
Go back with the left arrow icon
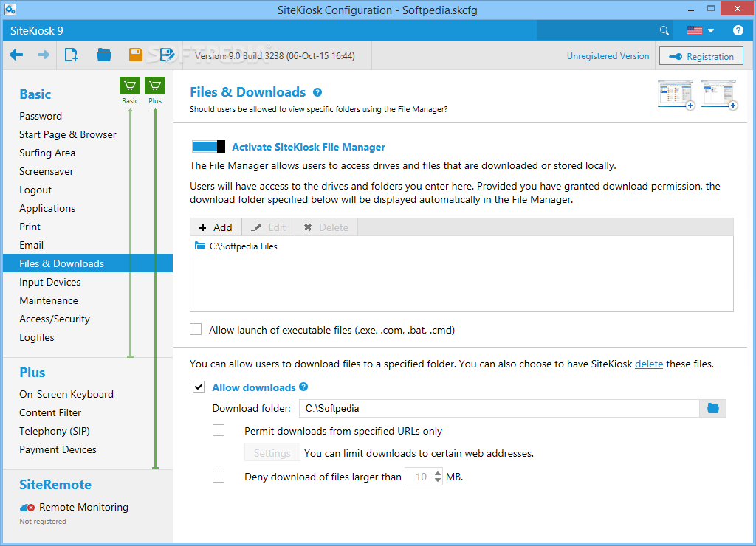[16, 55]
